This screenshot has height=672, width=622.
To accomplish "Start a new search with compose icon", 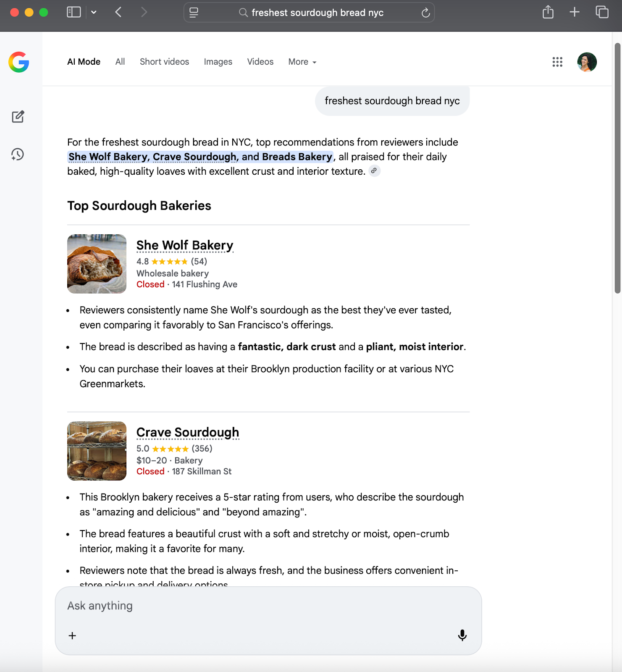I will [x=18, y=117].
